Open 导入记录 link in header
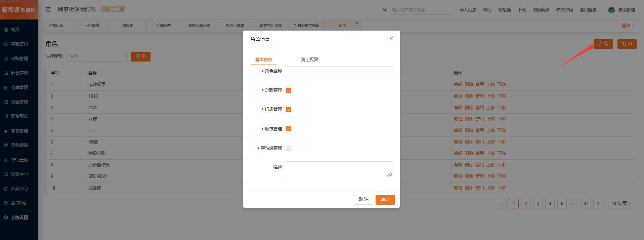Viewport: 644px width, 240px height. point(468,10)
